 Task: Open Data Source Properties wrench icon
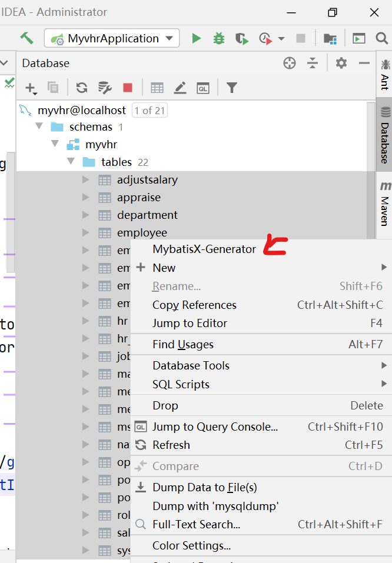coord(105,88)
